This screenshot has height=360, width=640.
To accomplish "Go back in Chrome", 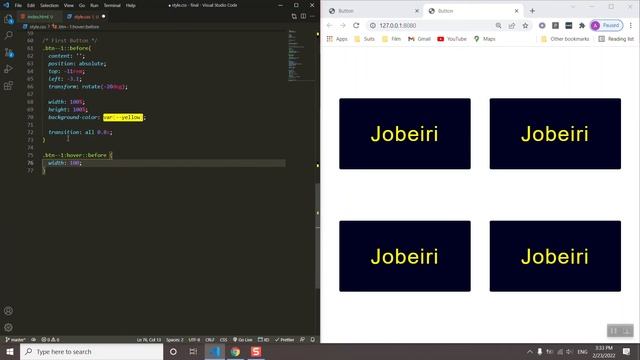I will (329, 25).
